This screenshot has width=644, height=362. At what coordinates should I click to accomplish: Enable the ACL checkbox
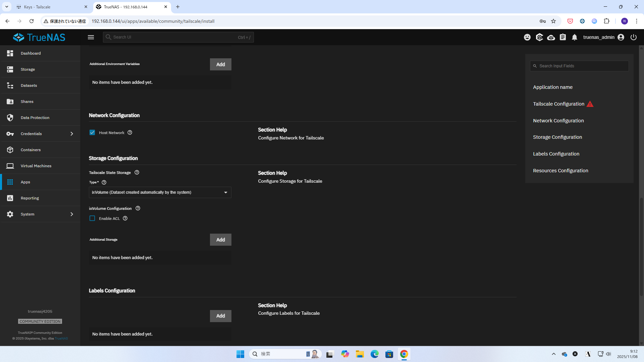92,219
